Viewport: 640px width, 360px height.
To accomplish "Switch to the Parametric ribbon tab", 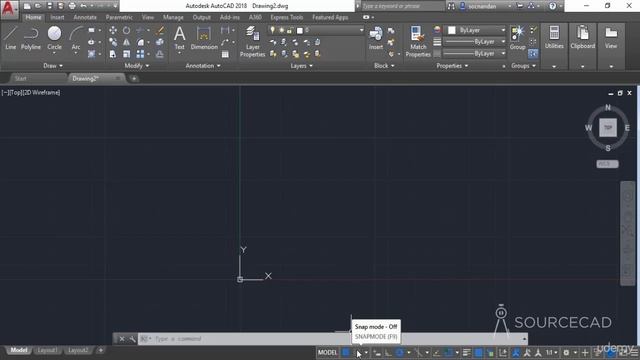I will [x=119, y=18].
